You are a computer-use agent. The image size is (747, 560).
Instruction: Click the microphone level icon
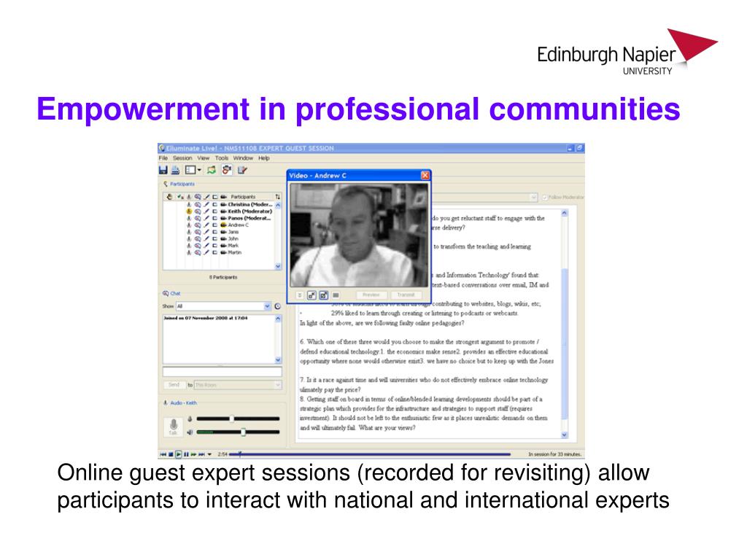[190, 419]
